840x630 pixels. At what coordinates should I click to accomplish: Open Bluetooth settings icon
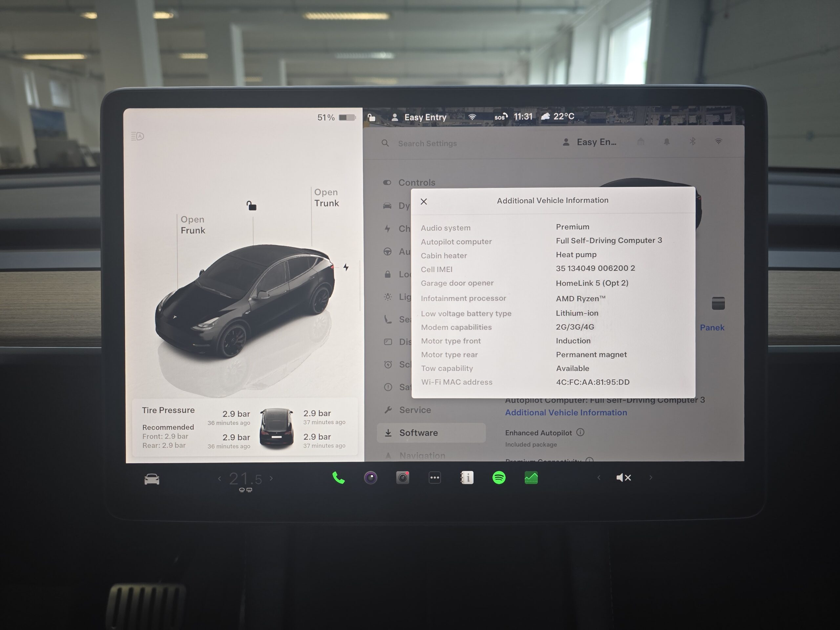click(x=693, y=141)
